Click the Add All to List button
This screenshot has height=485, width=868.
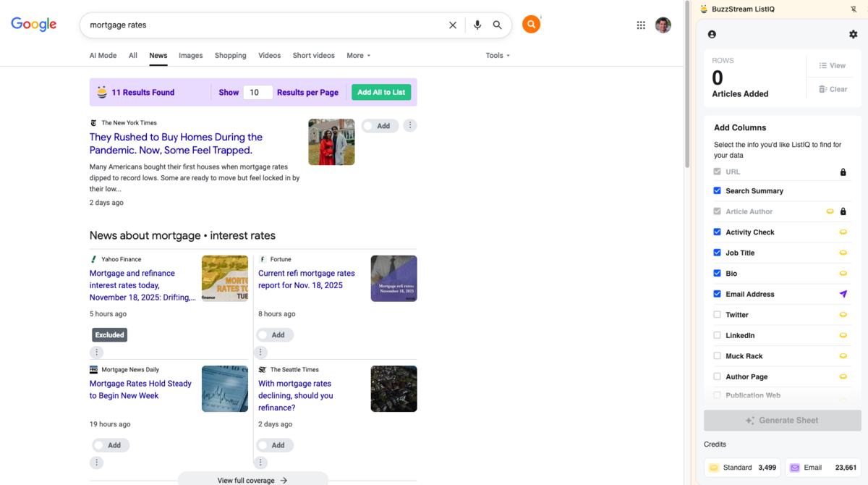click(x=381, y=93)
